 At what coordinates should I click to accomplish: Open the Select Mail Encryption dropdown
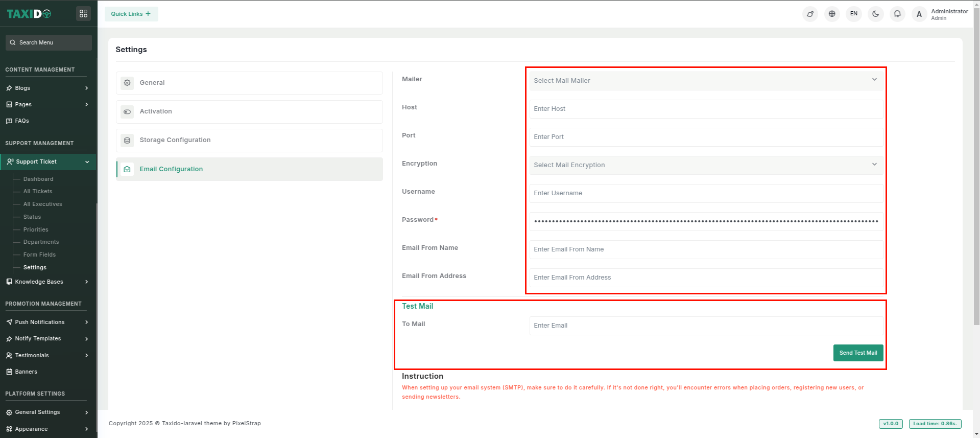[706, 165]
